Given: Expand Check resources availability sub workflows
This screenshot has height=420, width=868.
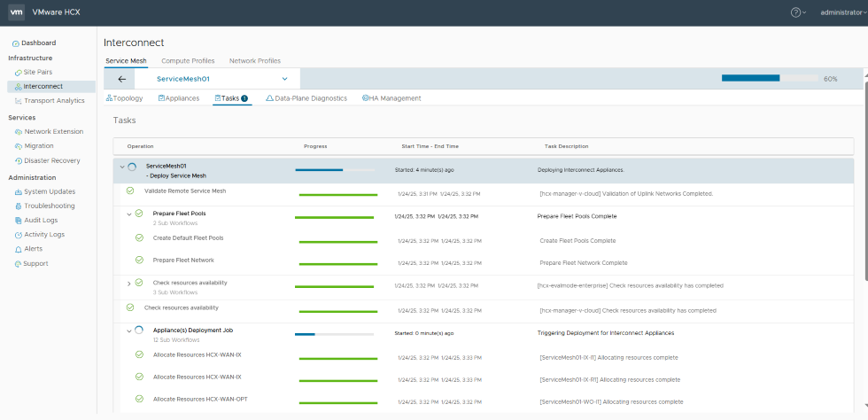Looking at the screenshot, I should click(129, 284).
